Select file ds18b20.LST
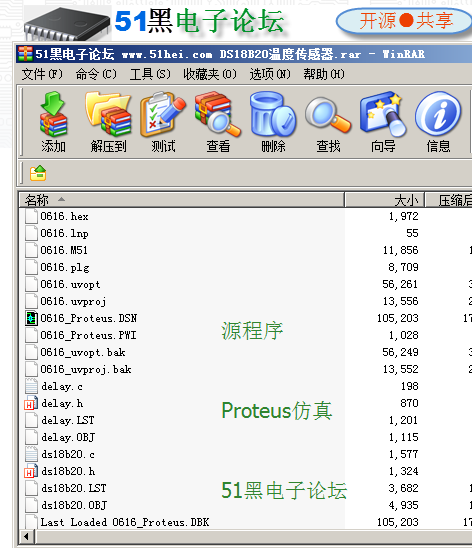This screenshot has height=548, width=472. coord(74,488)
